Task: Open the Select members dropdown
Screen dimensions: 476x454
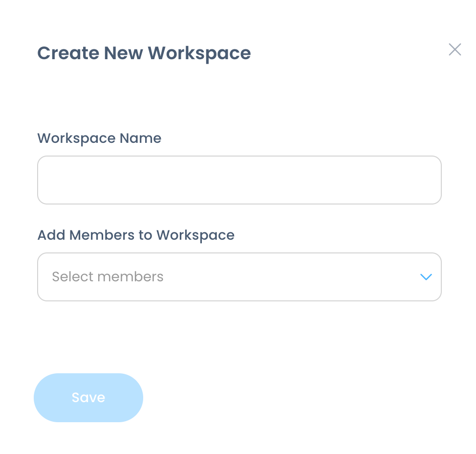Action: (x=239, y=277)
